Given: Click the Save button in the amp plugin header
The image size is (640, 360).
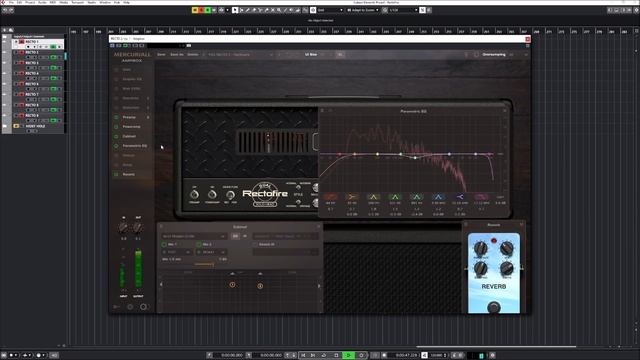Looking at the screenshot, I should click(x=162, y=54).
